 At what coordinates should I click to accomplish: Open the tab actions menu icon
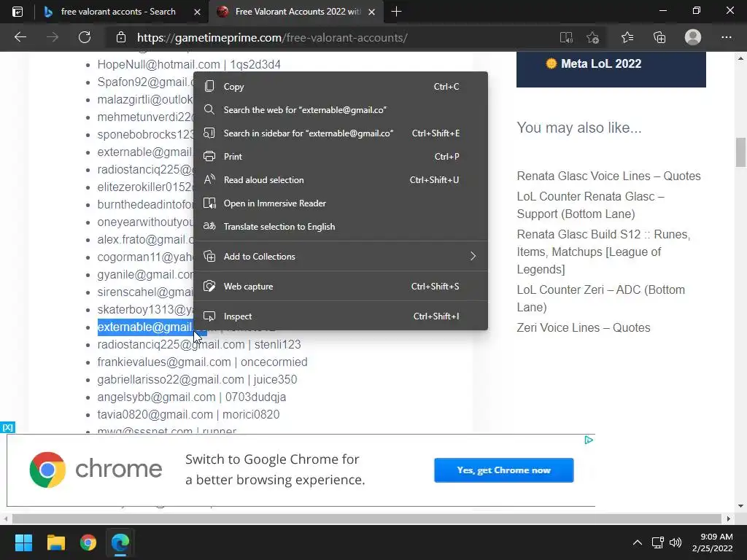pos(18,12)
